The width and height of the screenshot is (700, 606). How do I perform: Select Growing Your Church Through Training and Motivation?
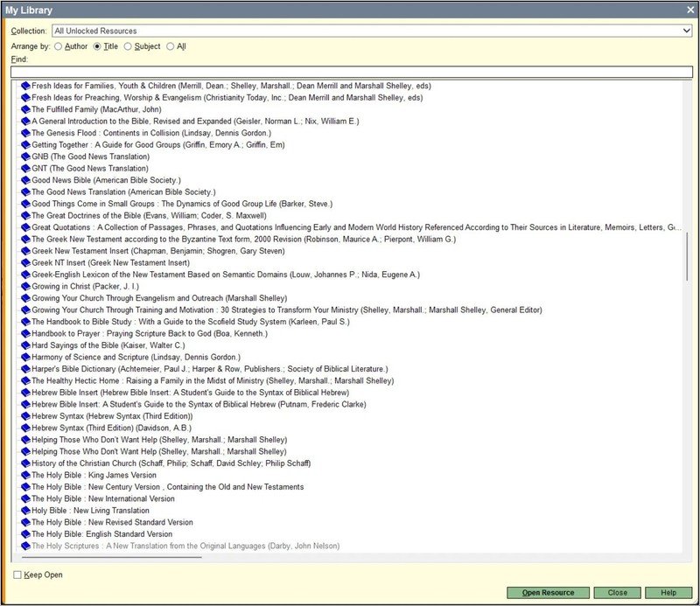click(287, 310)
